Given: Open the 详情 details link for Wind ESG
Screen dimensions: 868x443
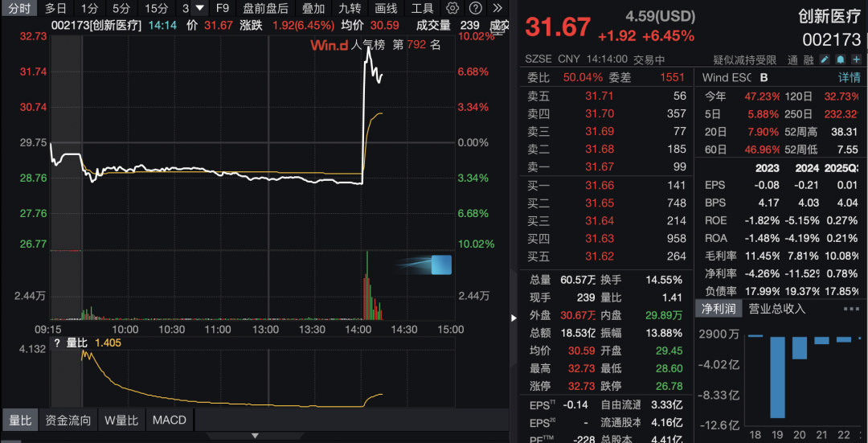Looking at the screenshot, I should pos(850,77).
